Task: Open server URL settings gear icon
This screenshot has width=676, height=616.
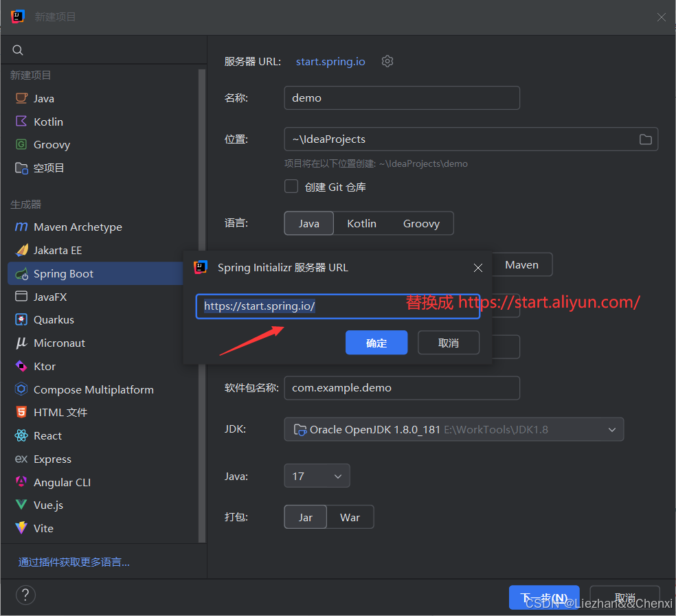Action: (387, 61)
